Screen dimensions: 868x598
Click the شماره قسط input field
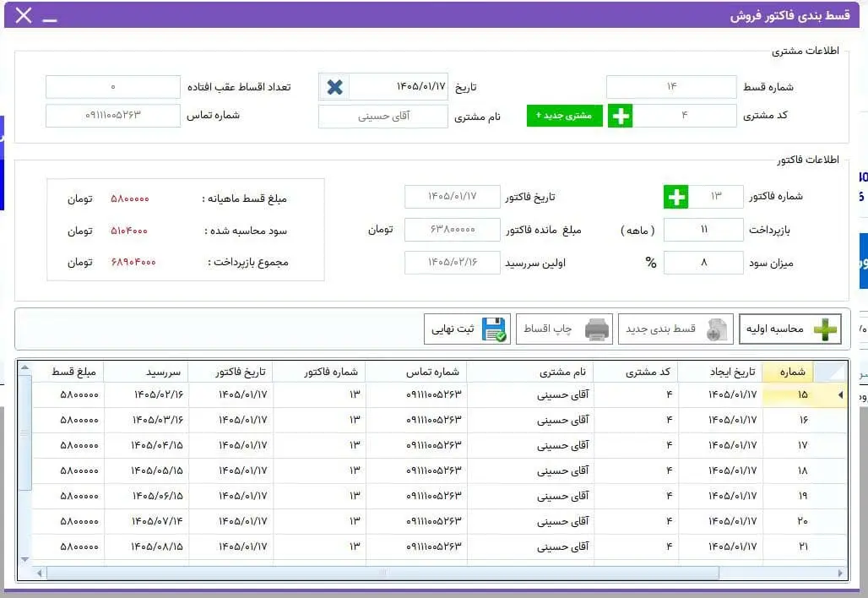[671, 86]
